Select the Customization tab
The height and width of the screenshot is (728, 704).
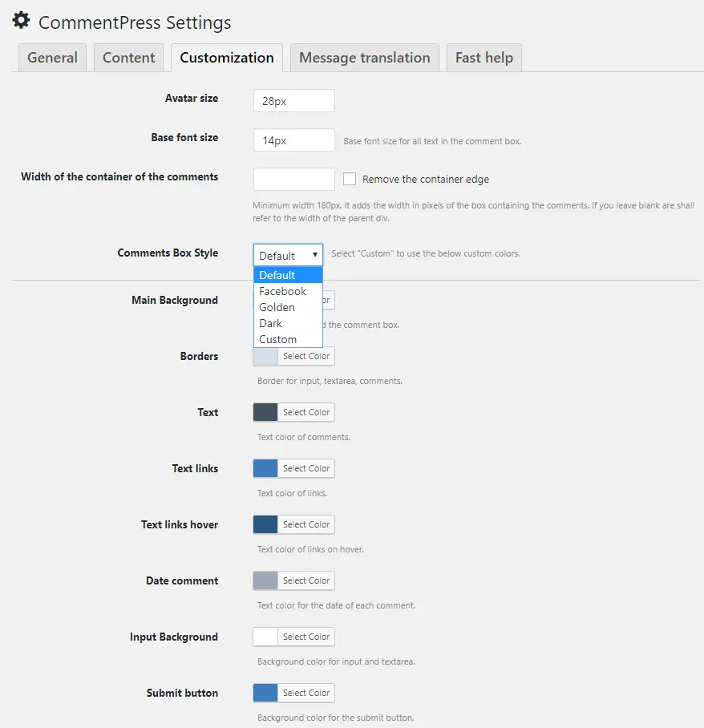point(227,58)
